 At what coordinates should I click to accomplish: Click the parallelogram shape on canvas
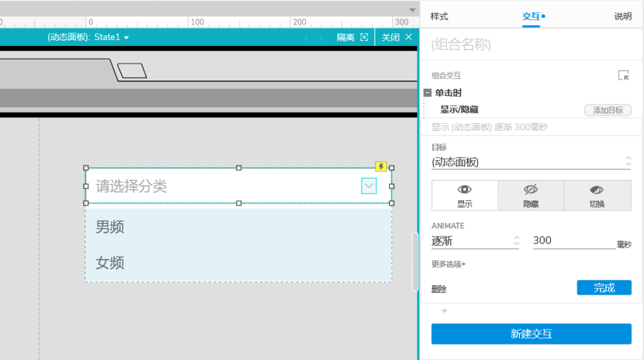pyautogui.click(x=132, y=71)
